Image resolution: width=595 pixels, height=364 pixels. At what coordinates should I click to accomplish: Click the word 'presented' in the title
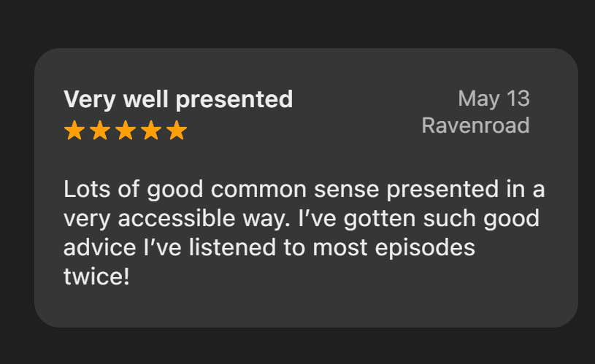coord(234,101)
